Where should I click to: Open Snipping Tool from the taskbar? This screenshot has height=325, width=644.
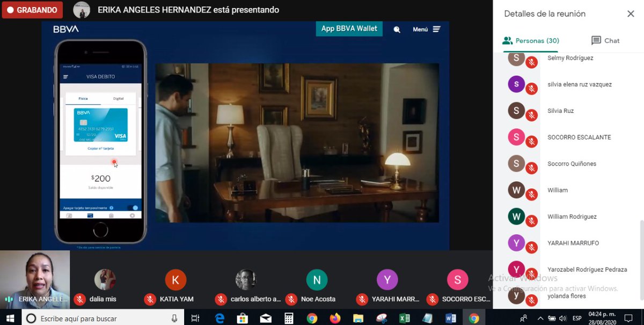[x=381, y=319]
